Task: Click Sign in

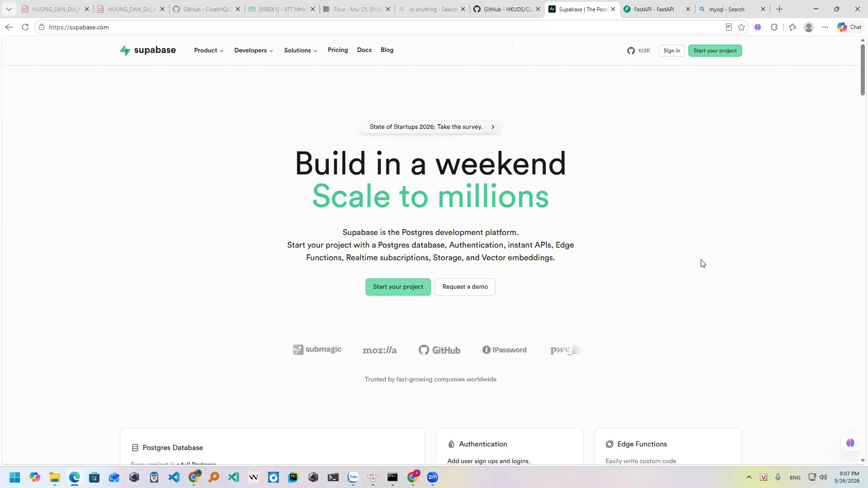Action: pos(672,51)
